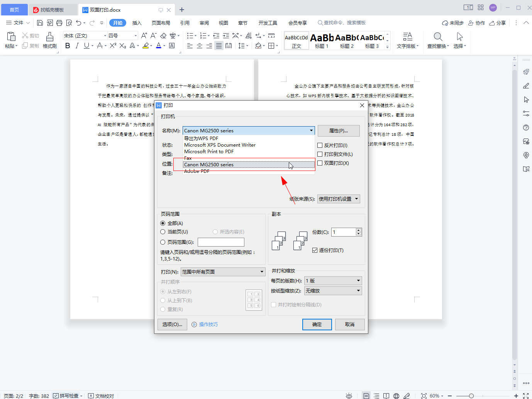This screenshot has width=532, height=399.
Task: Toggle Bold formatting button
Action: [x=68, y=46]
